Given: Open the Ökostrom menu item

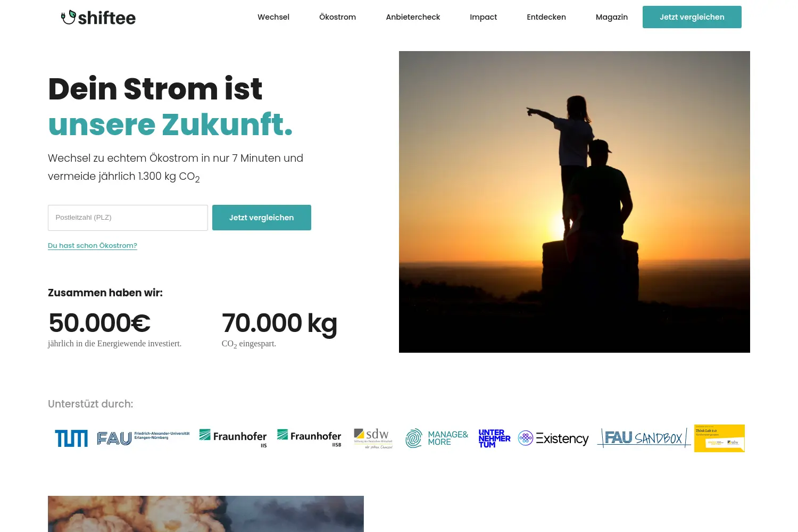Looking at the screenshot, I should 337,17.
